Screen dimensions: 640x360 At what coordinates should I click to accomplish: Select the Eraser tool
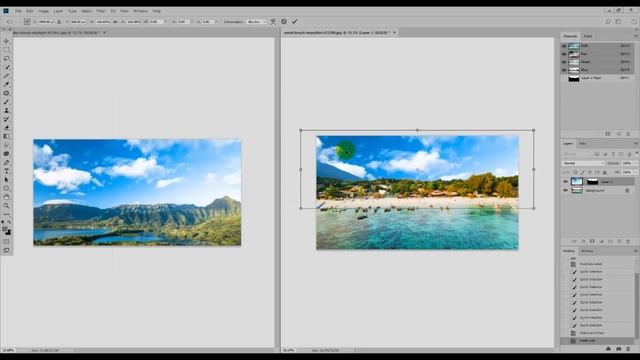(x=6, y=128)
